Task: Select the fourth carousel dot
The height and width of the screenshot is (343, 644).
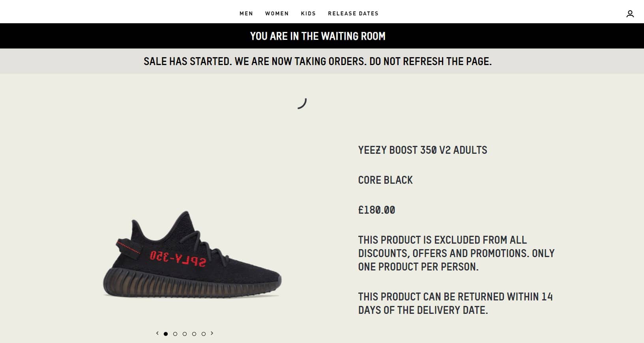Action: [x=194, y=334]
